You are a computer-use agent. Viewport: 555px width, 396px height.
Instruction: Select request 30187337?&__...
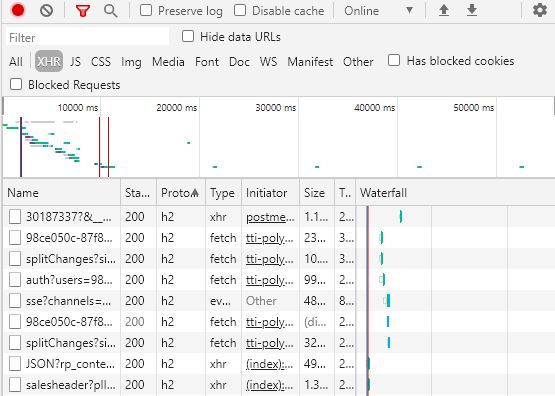69,217
